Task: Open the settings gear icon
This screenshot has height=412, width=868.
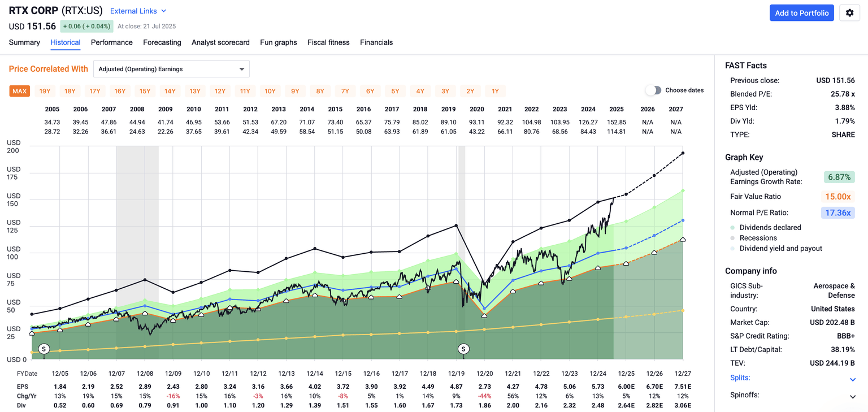Action: (x=849, y=13)
